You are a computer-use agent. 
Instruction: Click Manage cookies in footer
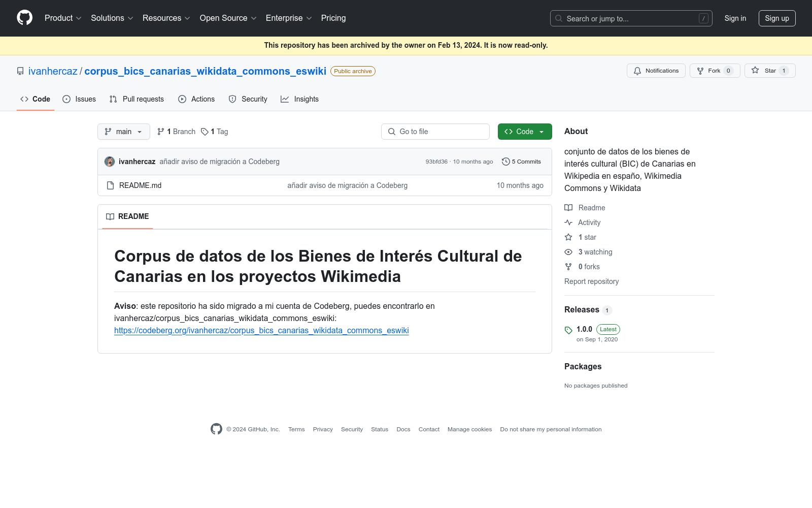pyautogui.click(x=469, y=429)
